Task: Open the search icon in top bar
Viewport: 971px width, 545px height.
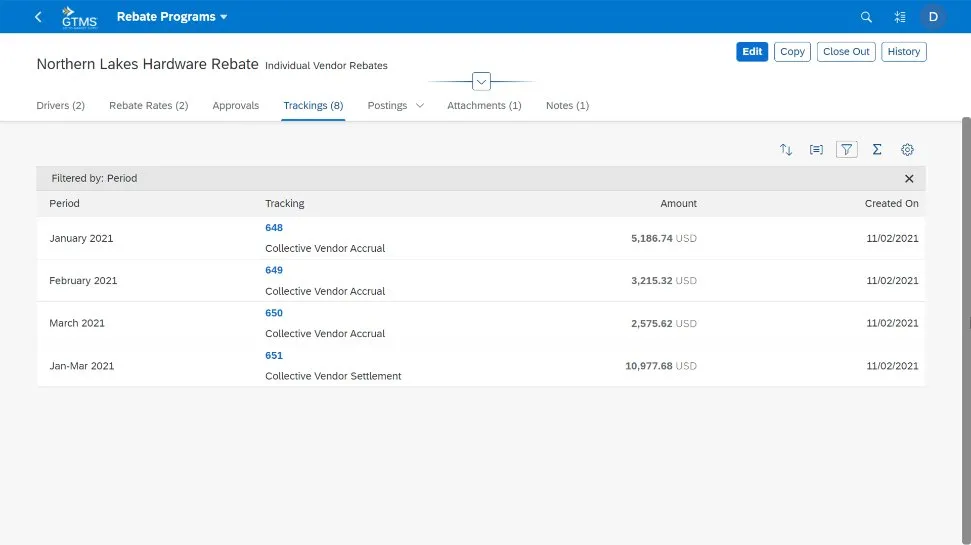Action: 866,17
